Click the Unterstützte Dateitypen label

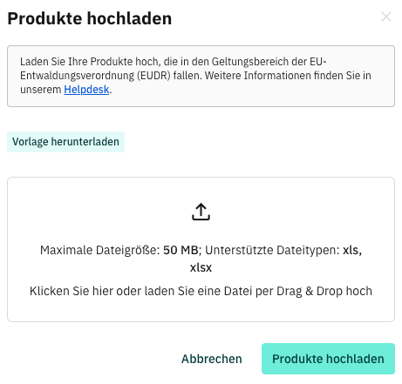tap(272, 250)
